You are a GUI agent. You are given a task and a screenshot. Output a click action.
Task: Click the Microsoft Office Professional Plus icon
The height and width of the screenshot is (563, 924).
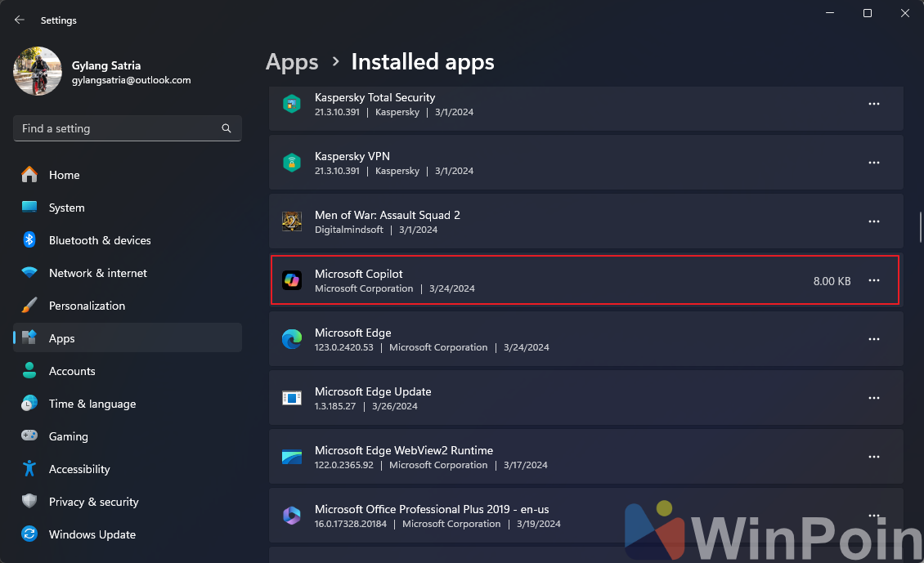292,516
